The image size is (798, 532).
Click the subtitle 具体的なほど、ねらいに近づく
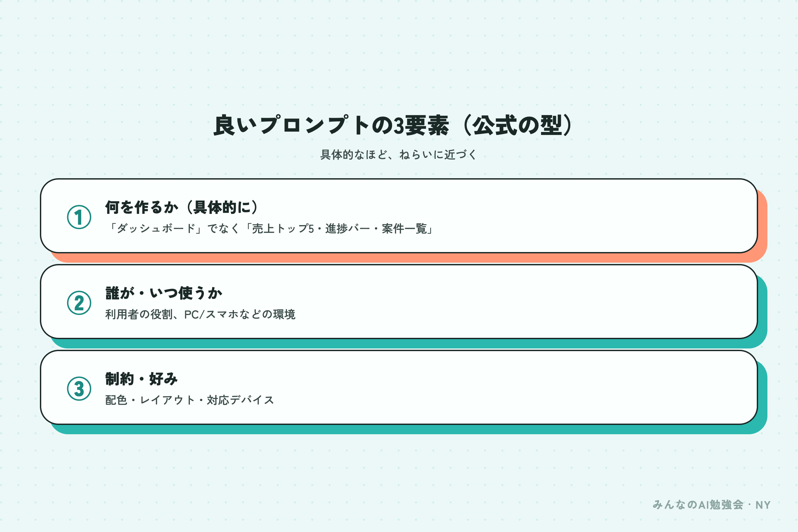pyautogui.click(x=399, y=155)
